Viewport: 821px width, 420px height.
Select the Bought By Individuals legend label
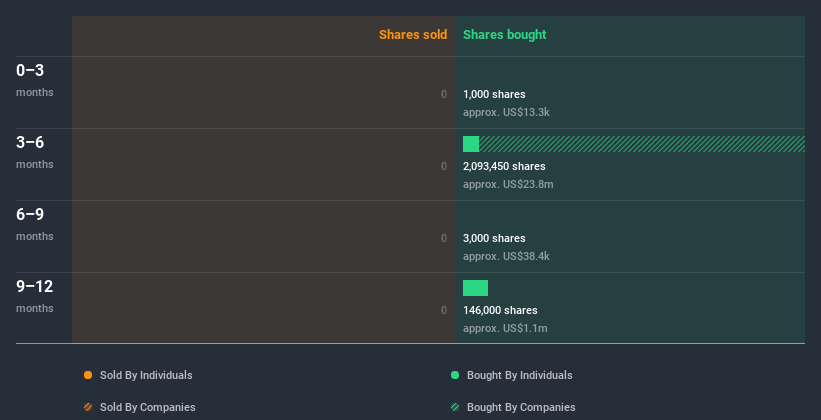click(519, 375)
